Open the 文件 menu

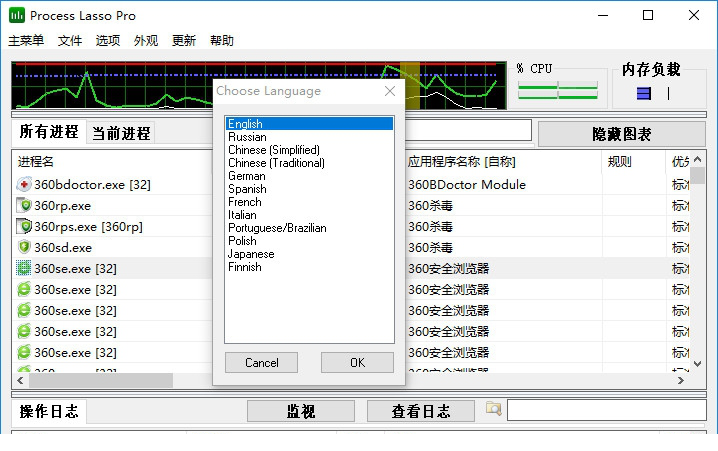pyautogui.click(x=70, y=41)
